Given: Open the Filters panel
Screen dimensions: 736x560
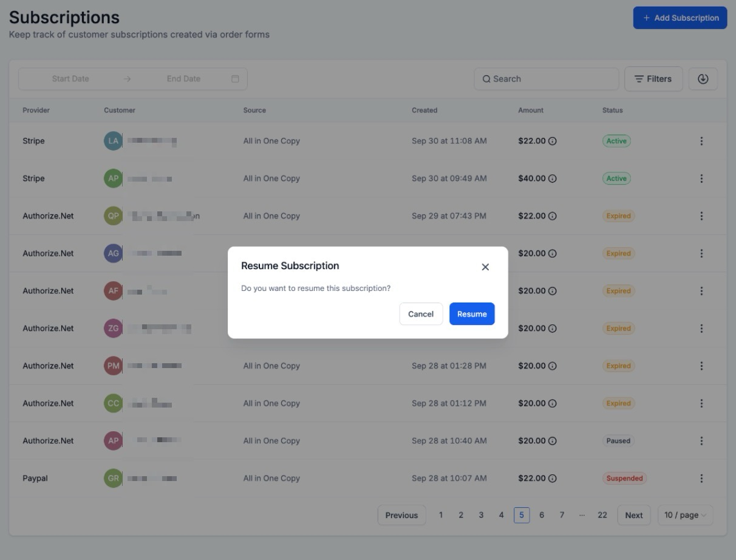Looking at the screenshot, I should pyautogui.click(x=653, y=79).
